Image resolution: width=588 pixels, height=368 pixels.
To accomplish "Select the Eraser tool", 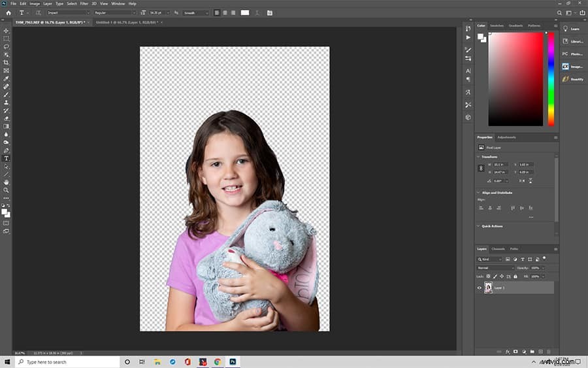I will click(x=6, y=118).
